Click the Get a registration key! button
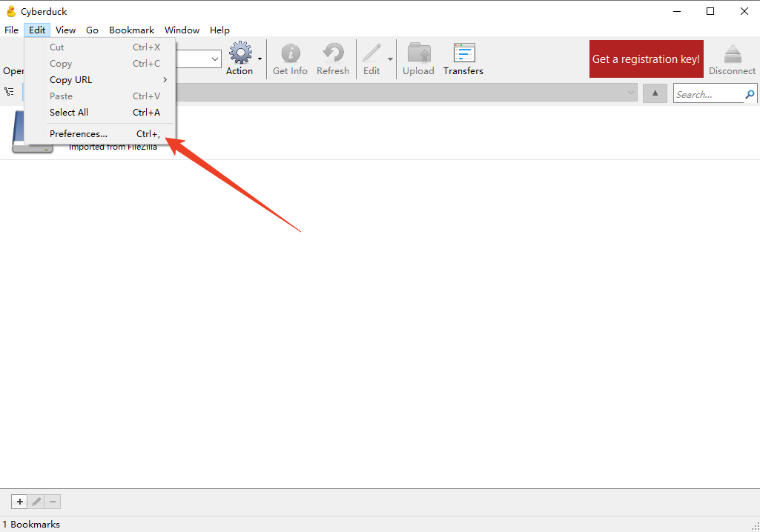Viewport: 760px width, 532px height. pyautogui.click(x=646, y=59)
